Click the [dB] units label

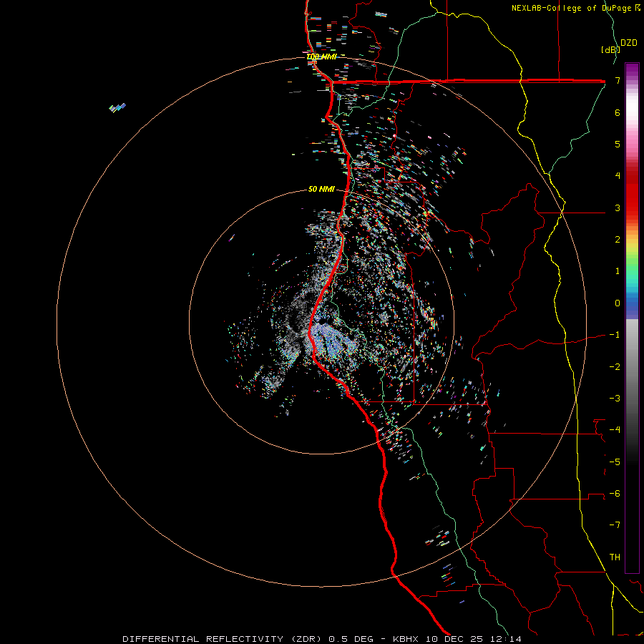click(x=610, y=49)
